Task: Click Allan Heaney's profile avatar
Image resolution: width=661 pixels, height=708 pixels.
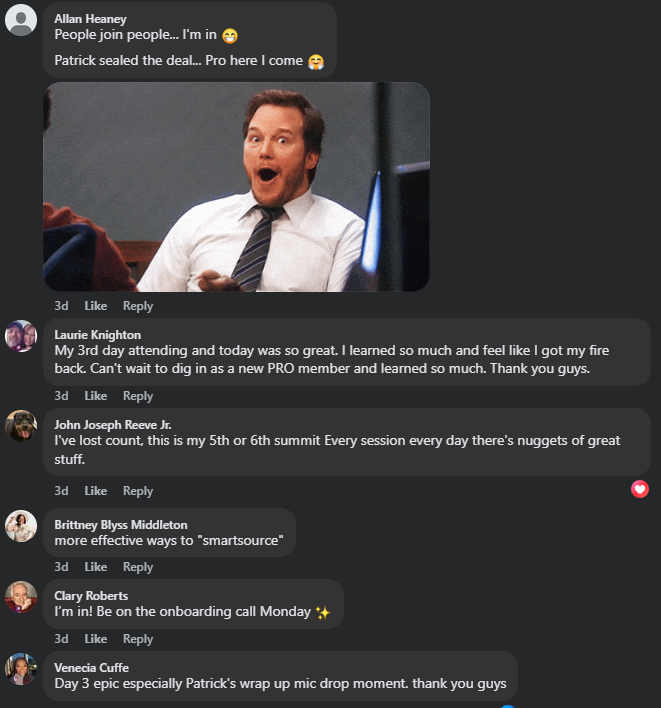Action: click(x=21, y=20)
